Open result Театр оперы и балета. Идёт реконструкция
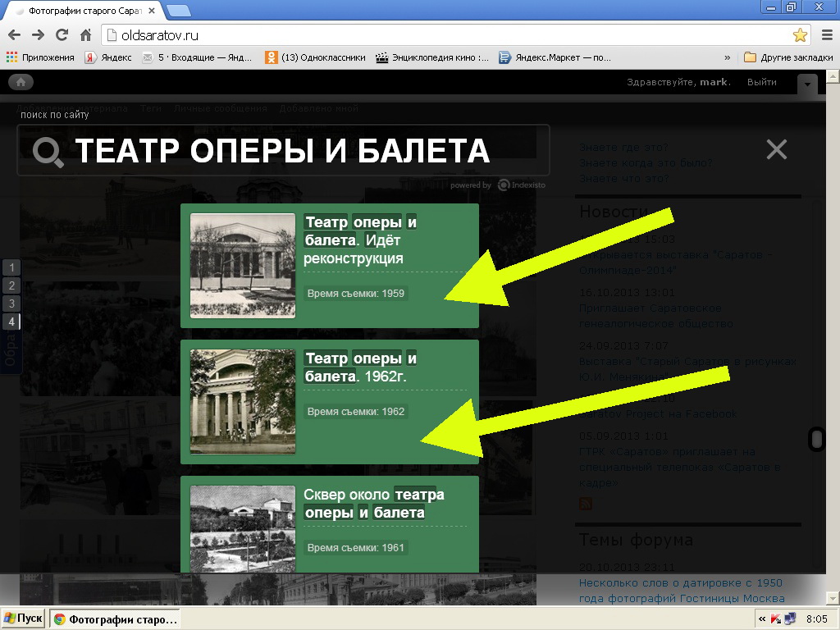This screenshot has width=840, height=630. pos(360,240)
